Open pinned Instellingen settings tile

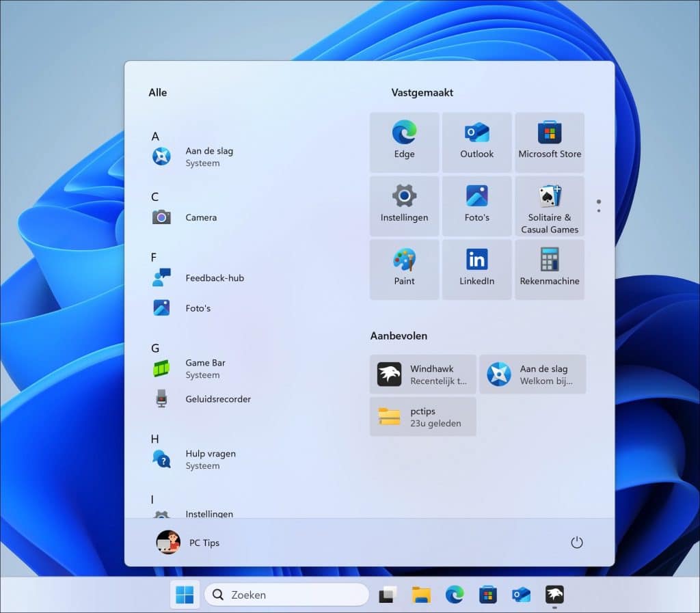(x=404, y=206)
